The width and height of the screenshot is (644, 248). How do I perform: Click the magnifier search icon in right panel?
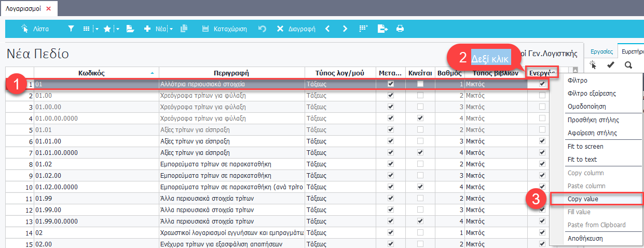[628, 65]
